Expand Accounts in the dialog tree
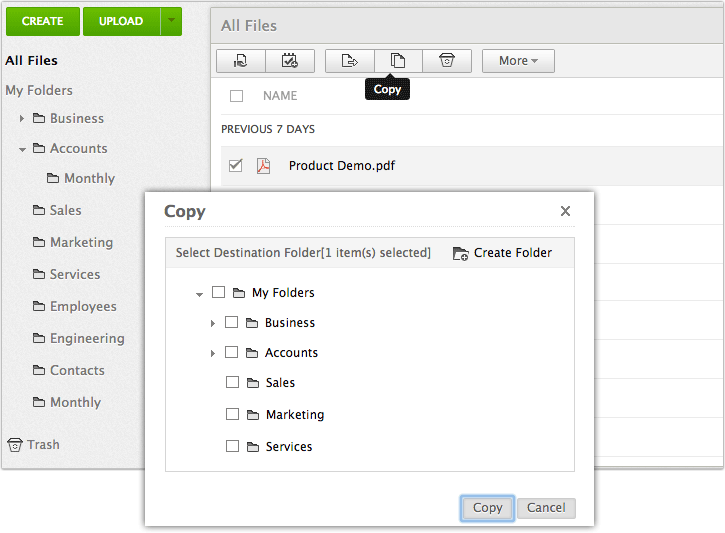This screenshot has height=533, width=725. [213, 353]
